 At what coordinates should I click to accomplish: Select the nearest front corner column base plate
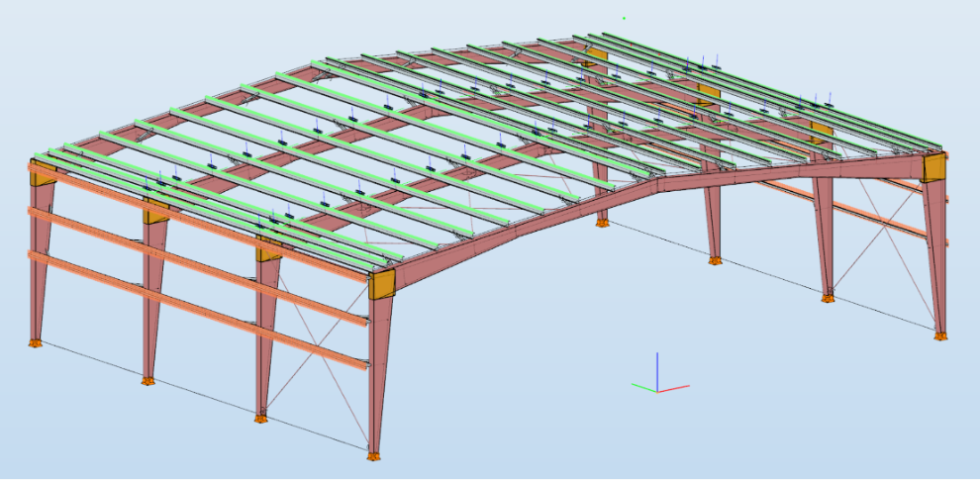pyautogui.click(x=373, y=455)
